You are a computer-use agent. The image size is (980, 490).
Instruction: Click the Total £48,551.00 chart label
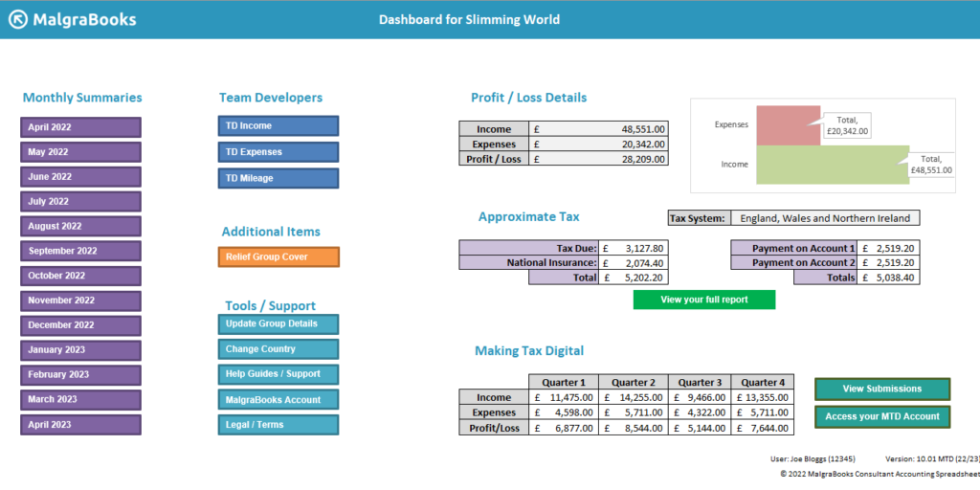931,165
